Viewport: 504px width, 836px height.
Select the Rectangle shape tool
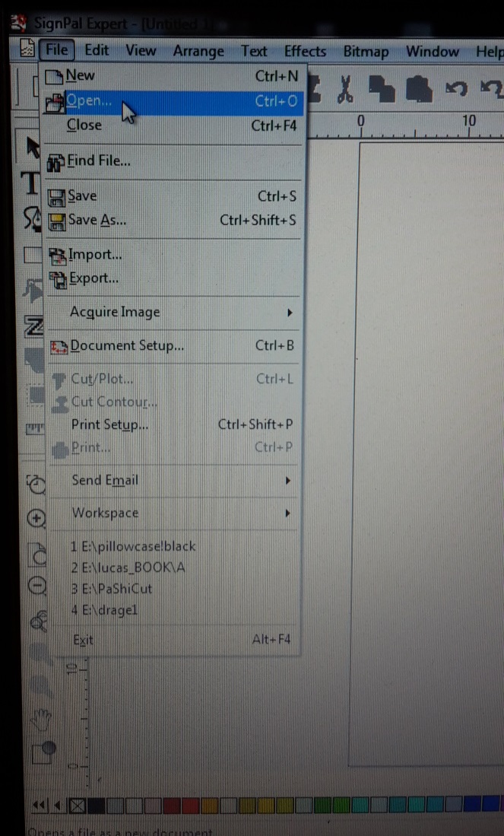(x=33, y=255)
